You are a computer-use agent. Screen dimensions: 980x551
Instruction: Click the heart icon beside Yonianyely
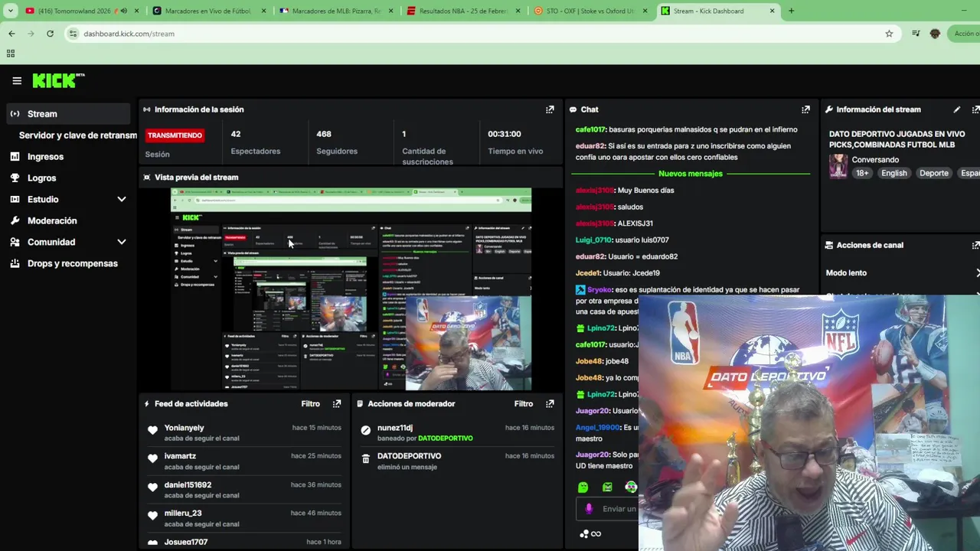[x=152, y=430]
